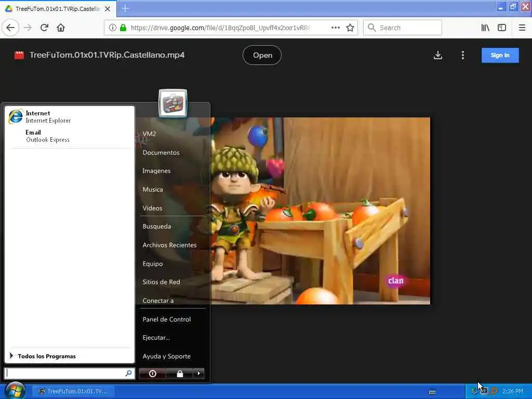Open Google Drive more actions menu
The width and height of the screenshot is (532, 399).
[463, 55]
